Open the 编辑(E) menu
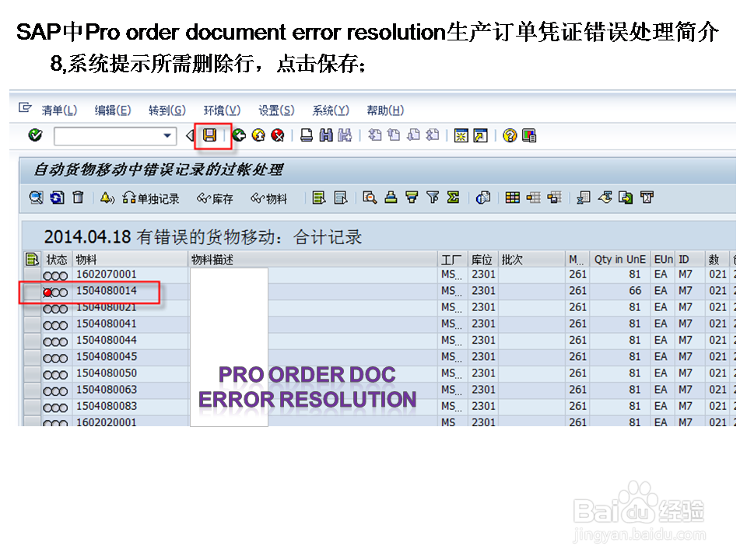The image size is (747, 560). tap(113, 110)
